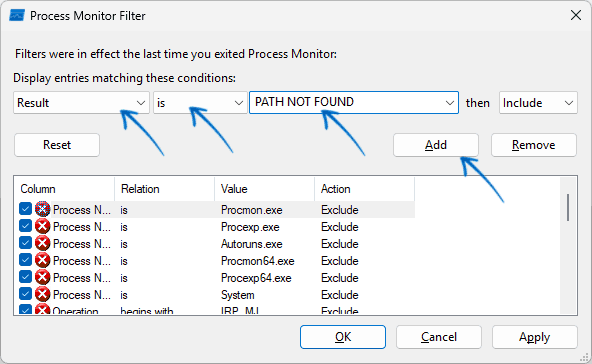Screen dimensions: 592x364
Task: Uncheck the System filter checkbox
Action: 25,294
